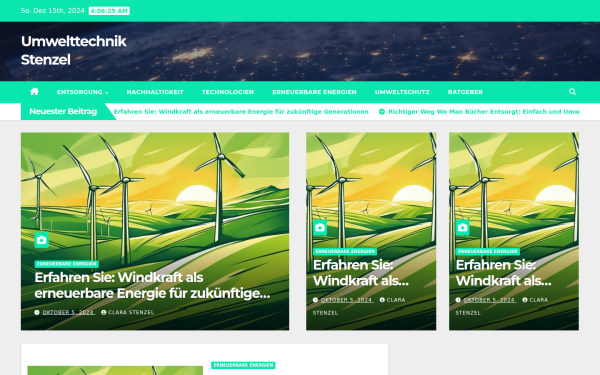This screenshot has width=600, height=375.
Task: Open wind turbine thumbnail in lower article list
Action: [115, 370]
